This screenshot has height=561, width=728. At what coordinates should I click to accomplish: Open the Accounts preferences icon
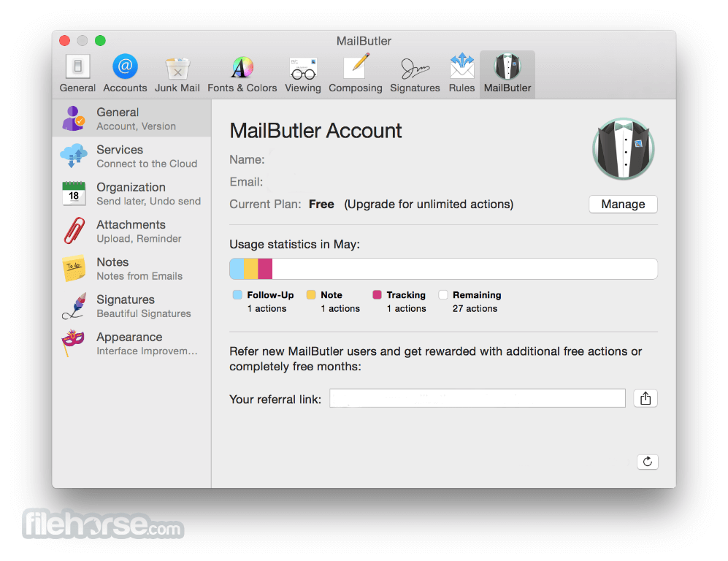click(x=125, y=67)
